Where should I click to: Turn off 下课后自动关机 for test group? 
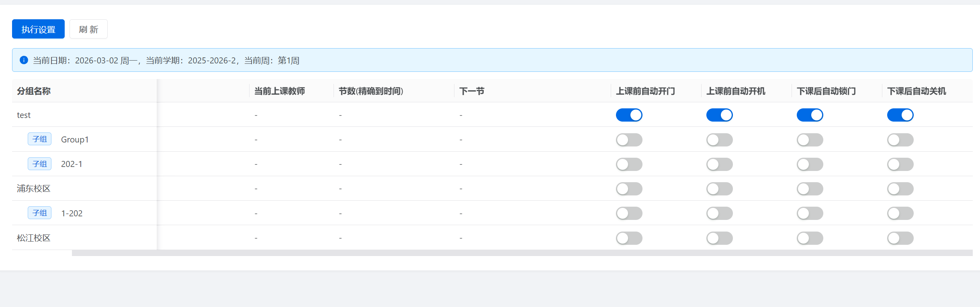[x=900, y=115]
